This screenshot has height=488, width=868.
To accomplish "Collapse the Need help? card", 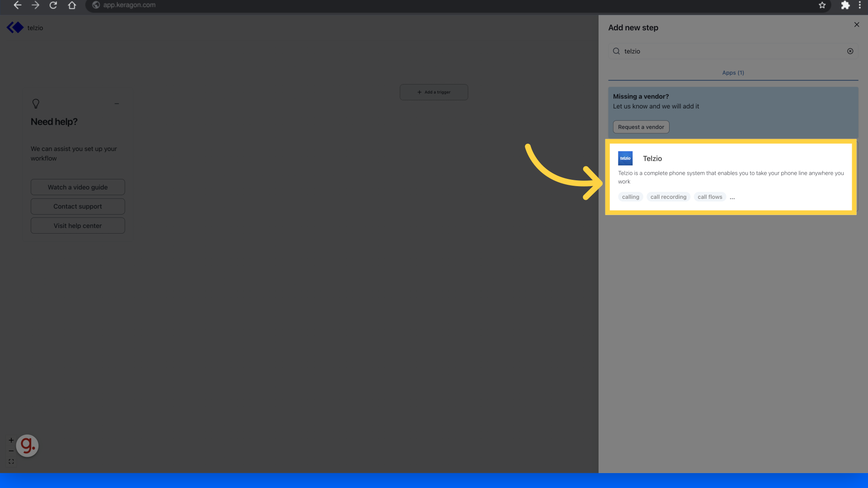I will click(117, 103).
